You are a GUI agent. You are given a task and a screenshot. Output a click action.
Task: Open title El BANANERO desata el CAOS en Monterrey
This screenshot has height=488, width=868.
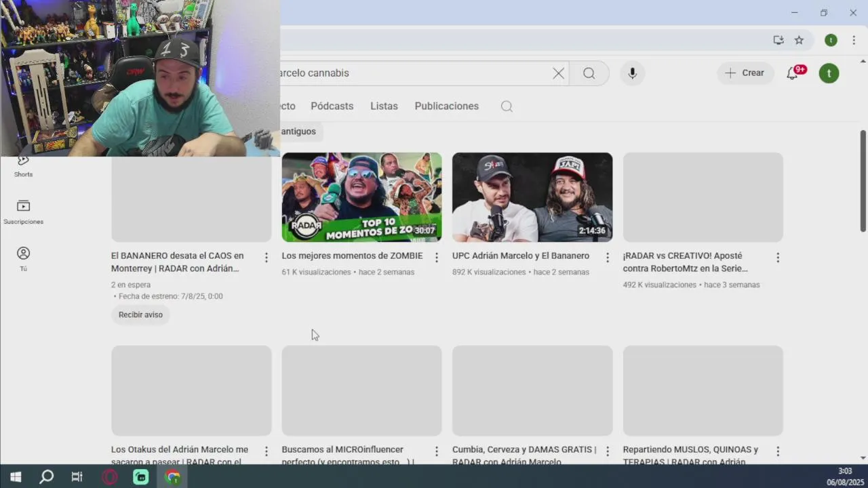[x=177, y=262]
